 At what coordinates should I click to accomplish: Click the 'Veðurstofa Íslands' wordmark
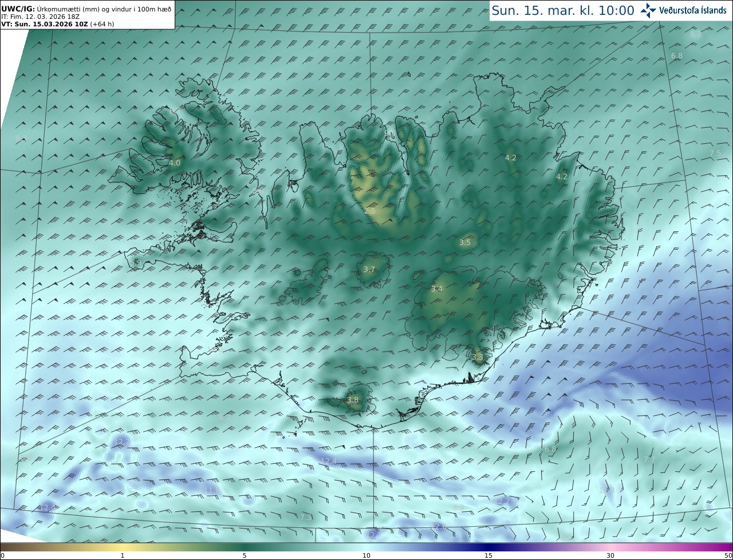point(693,10)
